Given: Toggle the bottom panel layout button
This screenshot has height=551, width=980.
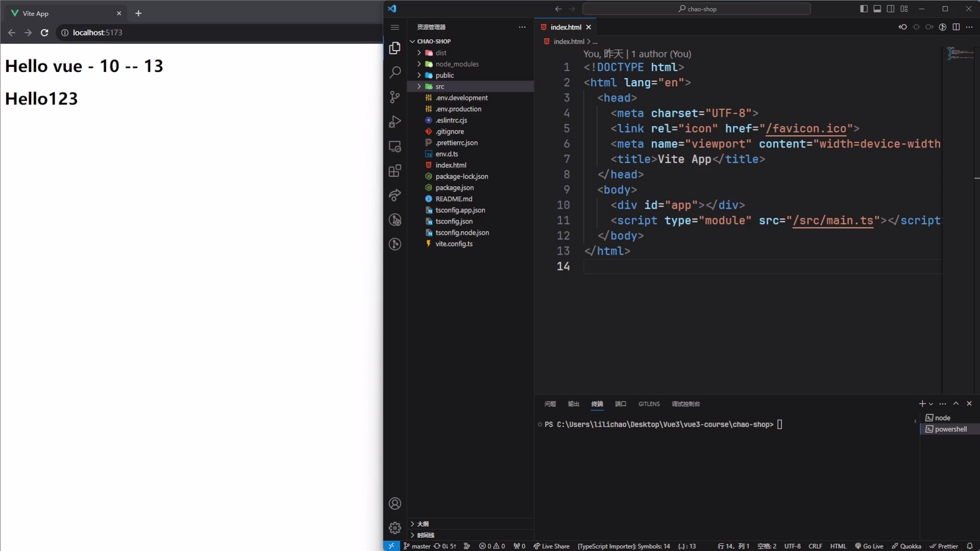Looking at the screenshot, I should 877,9.
